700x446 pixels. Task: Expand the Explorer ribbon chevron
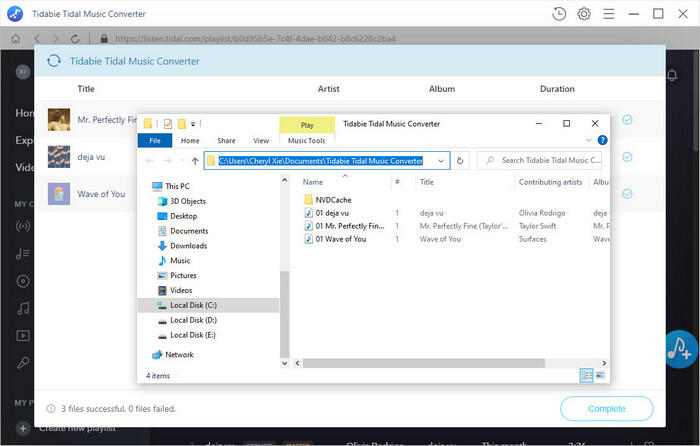point(589,140)
